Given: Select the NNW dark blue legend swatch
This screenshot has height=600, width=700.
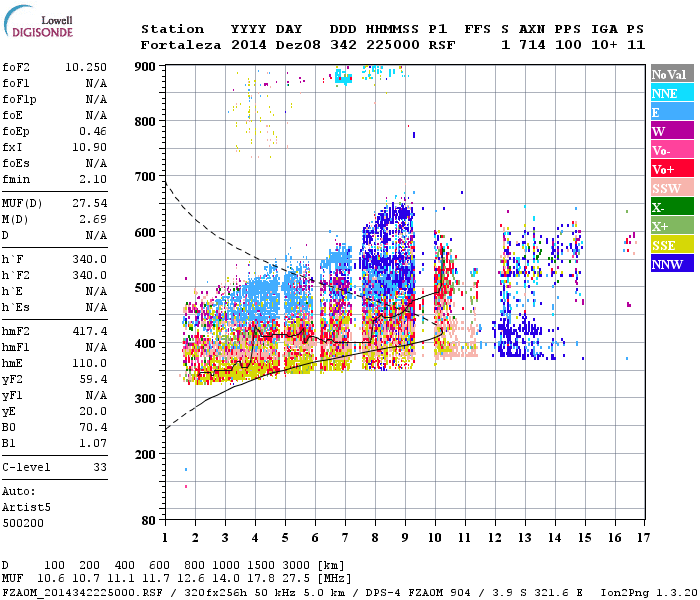Looking at the screenshot, I should coord(672,263).
